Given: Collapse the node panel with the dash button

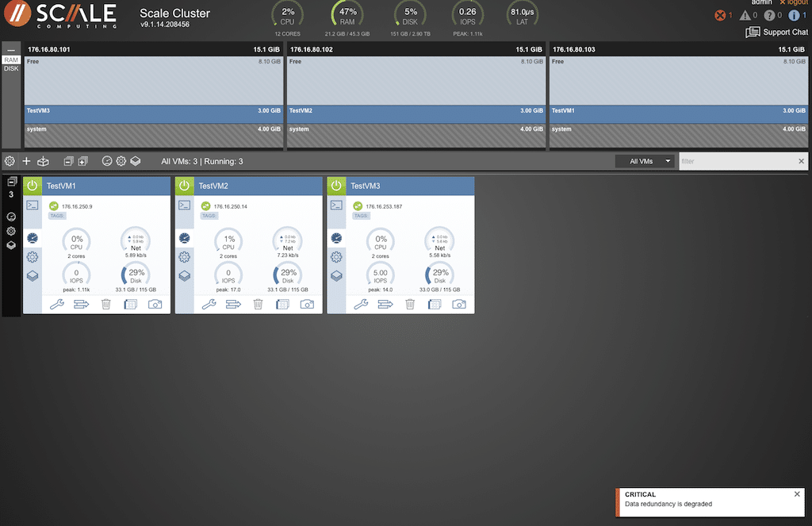Looking at the screenshot, I should pyautogui.click(x=11, y=50).
